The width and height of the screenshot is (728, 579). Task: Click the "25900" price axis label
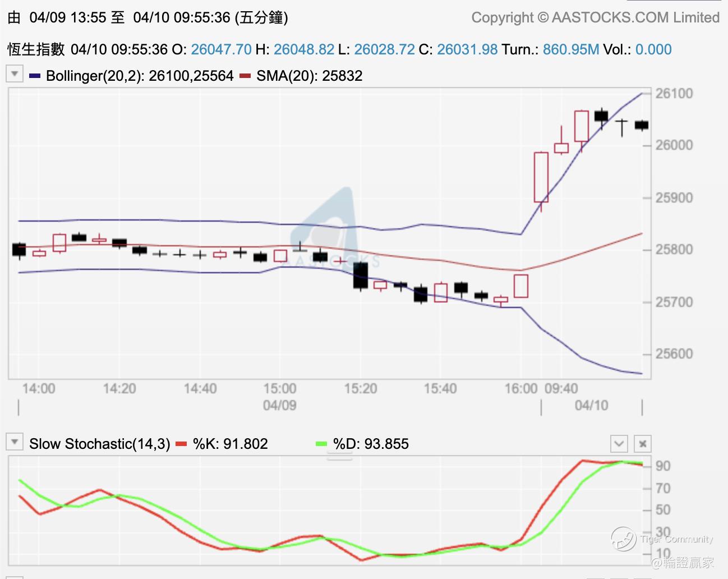[x=674, y=197]
